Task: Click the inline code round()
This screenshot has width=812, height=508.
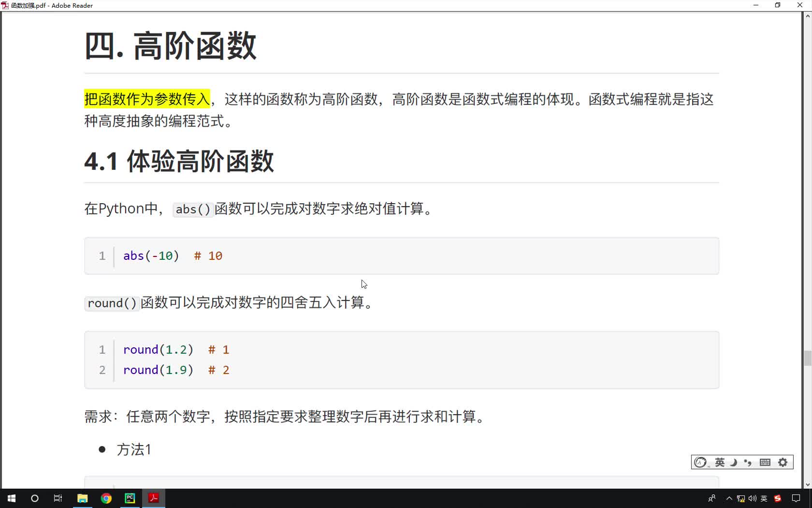Action: click(112, 303)
